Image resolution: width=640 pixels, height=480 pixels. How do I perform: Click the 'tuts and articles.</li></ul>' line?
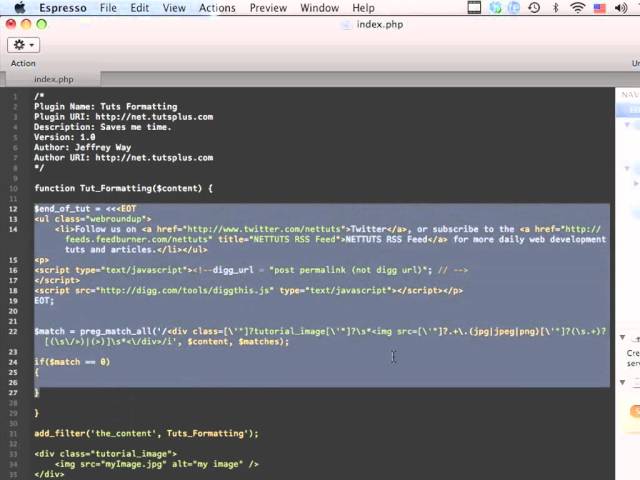pos(136,249)
